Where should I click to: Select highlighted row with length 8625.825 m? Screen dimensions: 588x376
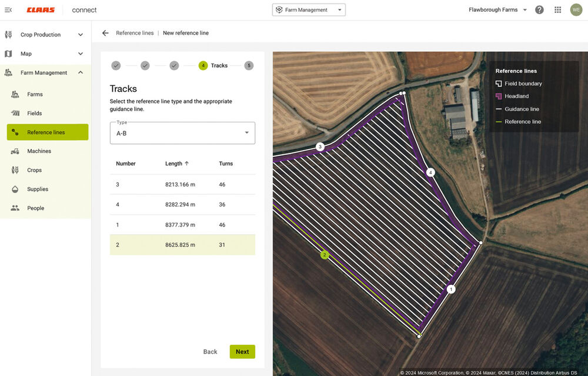point(183,245)
